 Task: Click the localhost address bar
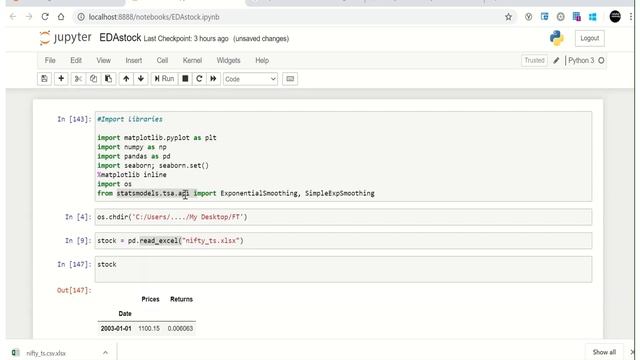point(294,17)
